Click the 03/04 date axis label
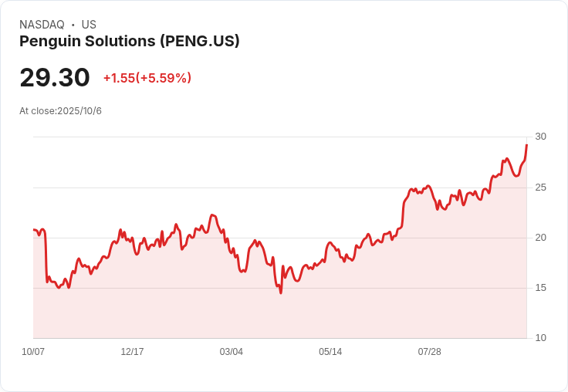568x392 pixels. click(231, 351)
